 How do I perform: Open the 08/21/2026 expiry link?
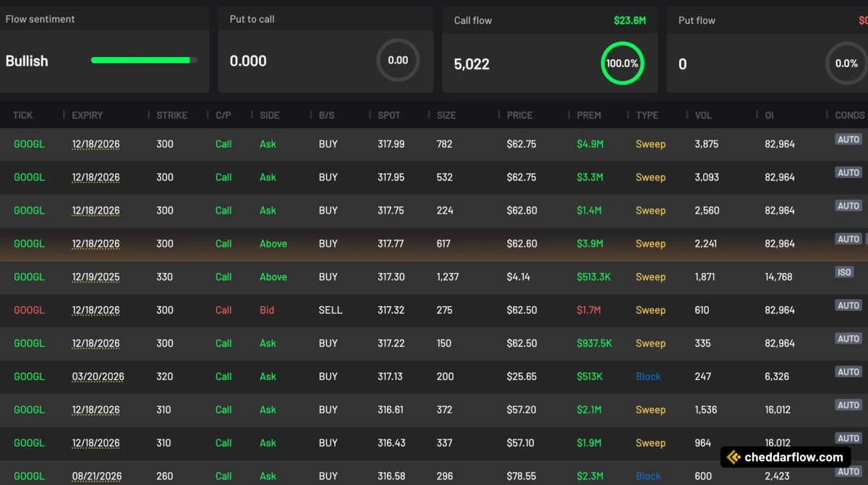(x=97, y=476)
